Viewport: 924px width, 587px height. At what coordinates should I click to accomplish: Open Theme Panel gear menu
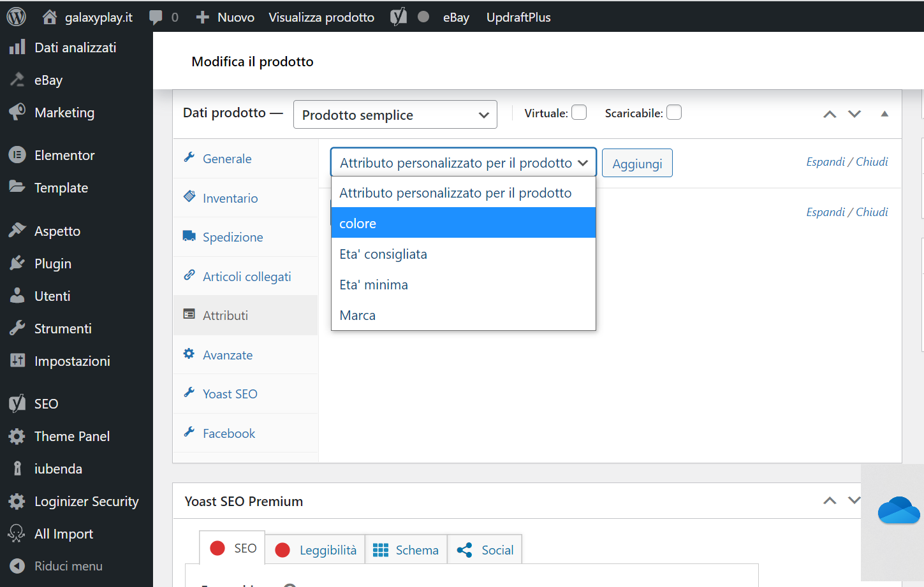[71, 437]
